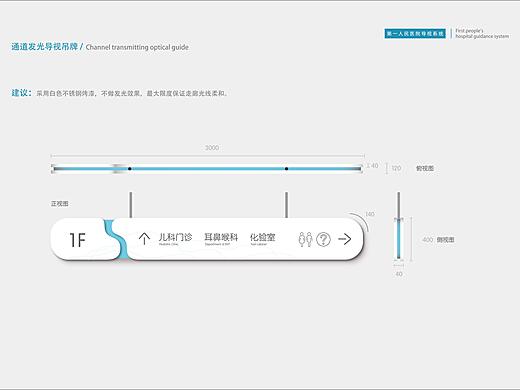Image resolution: width=520 pixels, height=390 pixels.
Task: Click the "通道发光导视吊牌" heading
Action: tap(44, 47)
